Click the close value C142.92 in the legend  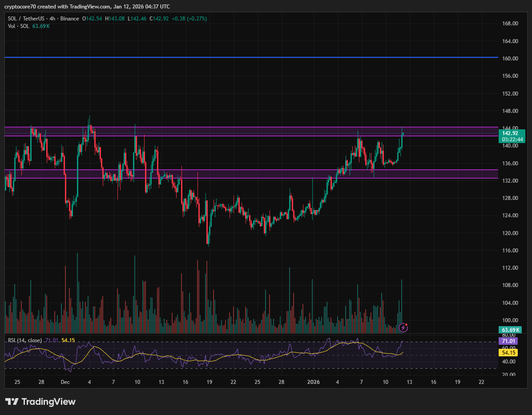tap(159, 19)
